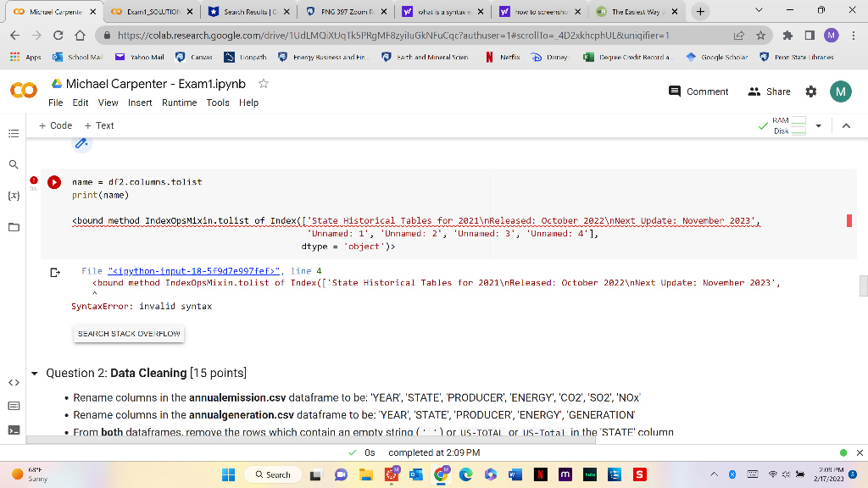Open the resources dropdown next to RAM/Disk
Image resolution: width=868 pixels, height=488 pixels.
[817, 125]
